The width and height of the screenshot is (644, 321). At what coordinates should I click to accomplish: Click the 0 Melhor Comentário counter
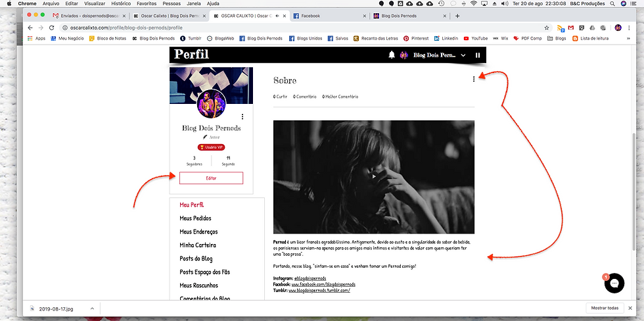point(340,97)
